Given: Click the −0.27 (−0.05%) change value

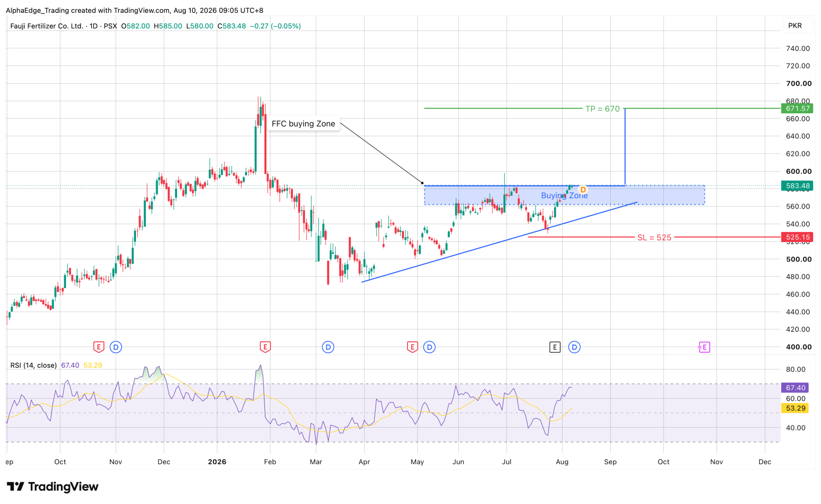Looking at the screenshot, I should 275,26.
